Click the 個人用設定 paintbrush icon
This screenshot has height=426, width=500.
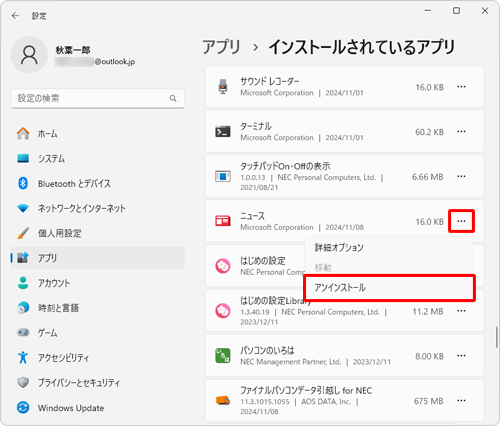[x=23, y=233]
